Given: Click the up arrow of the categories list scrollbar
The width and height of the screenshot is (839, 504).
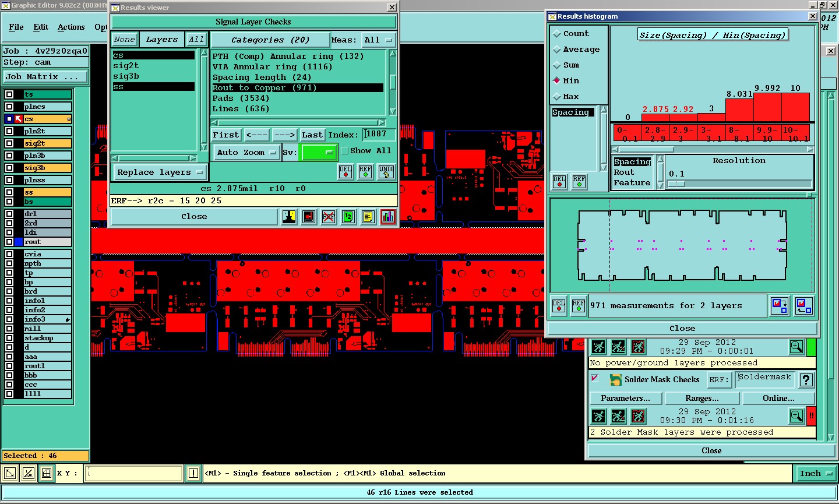Looking at the screenshot, I should coord(393,54).
